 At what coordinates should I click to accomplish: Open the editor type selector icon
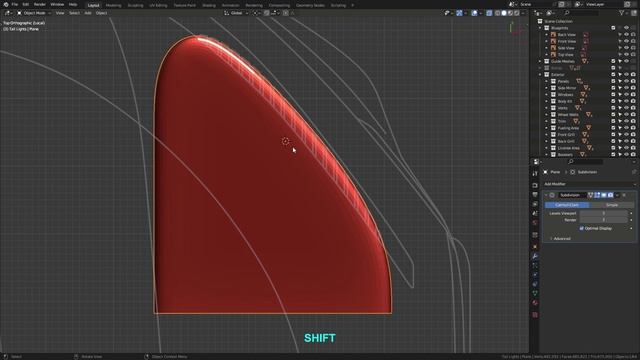(8, 13)
